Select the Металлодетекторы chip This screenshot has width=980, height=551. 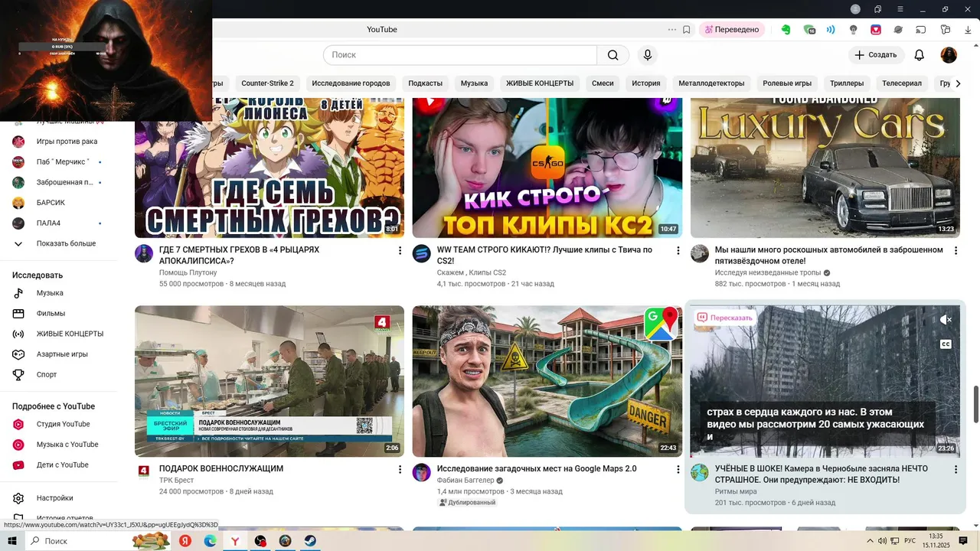(x=711, y=83)
